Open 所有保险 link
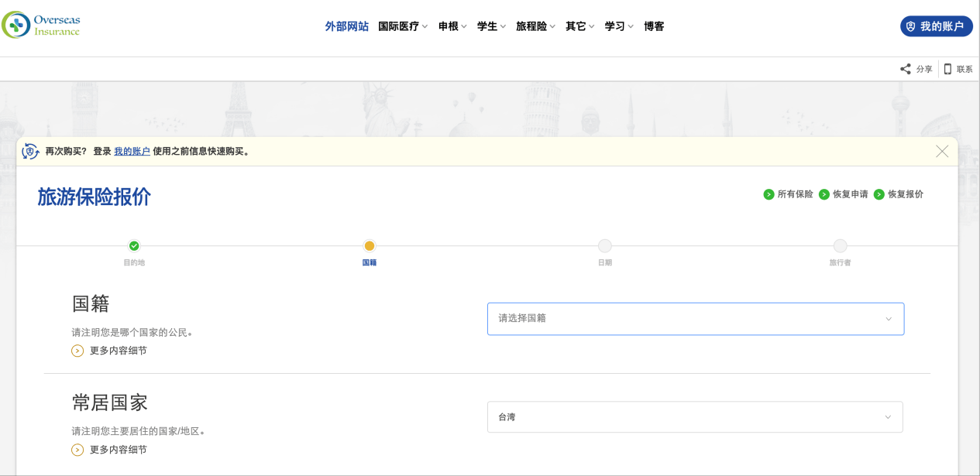The height and width of the screenshot is (476, 980). 796,194
